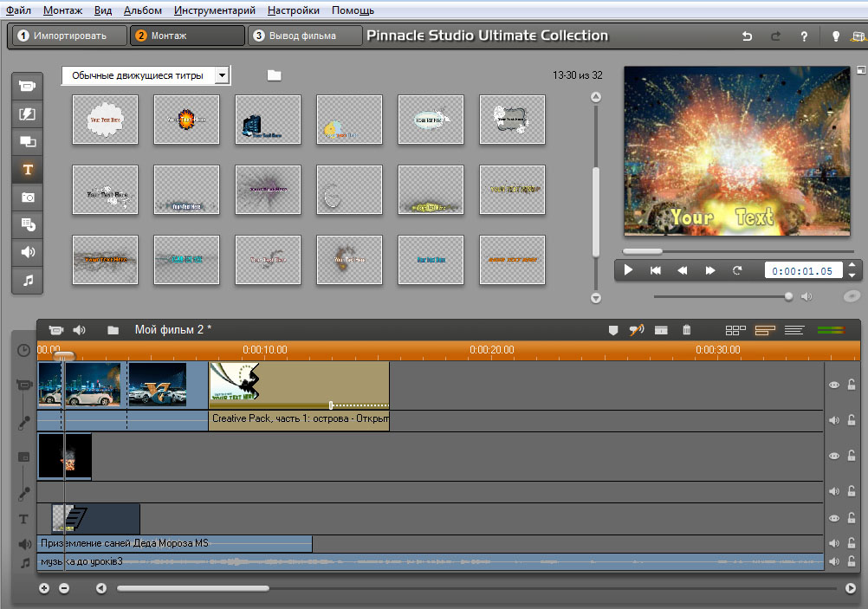Switch to text list view icon
868x609 pixels.
pyautogui.click(x=794, y=330)
